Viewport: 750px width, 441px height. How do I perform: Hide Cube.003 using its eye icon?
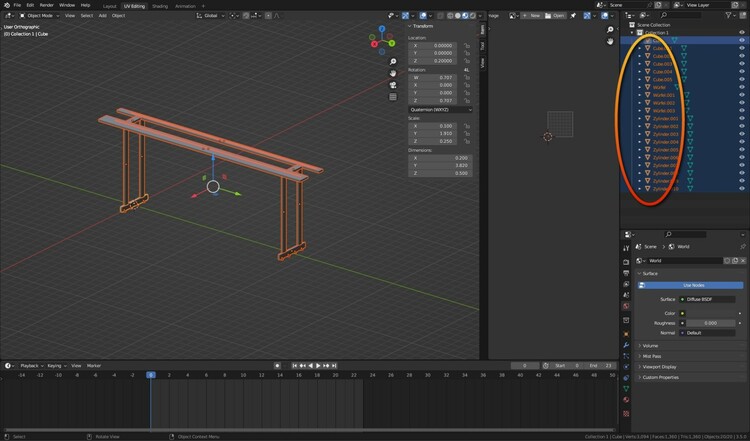741,64
